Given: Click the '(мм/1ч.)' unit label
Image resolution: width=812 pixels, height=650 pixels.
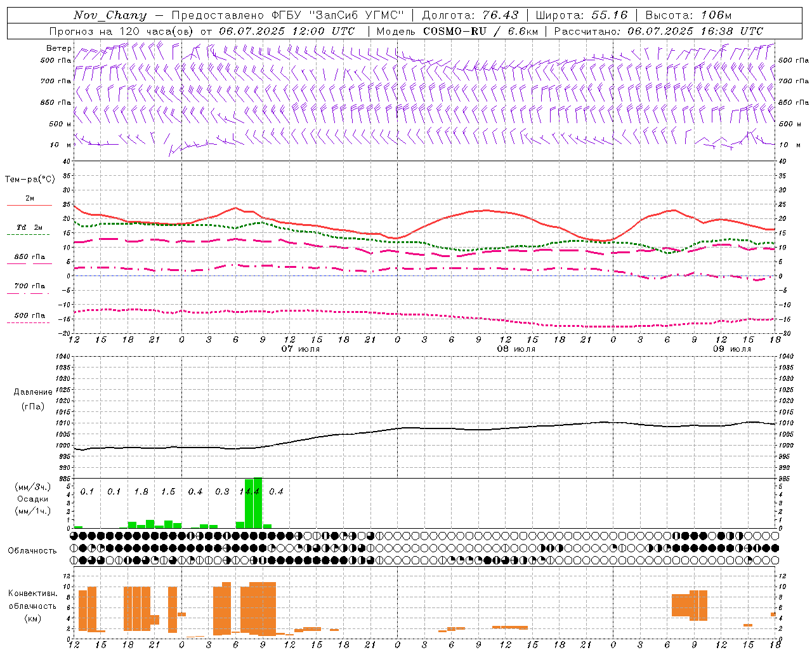Looking at the screenshot, I should pyautogui.click(x=33, y=511).
